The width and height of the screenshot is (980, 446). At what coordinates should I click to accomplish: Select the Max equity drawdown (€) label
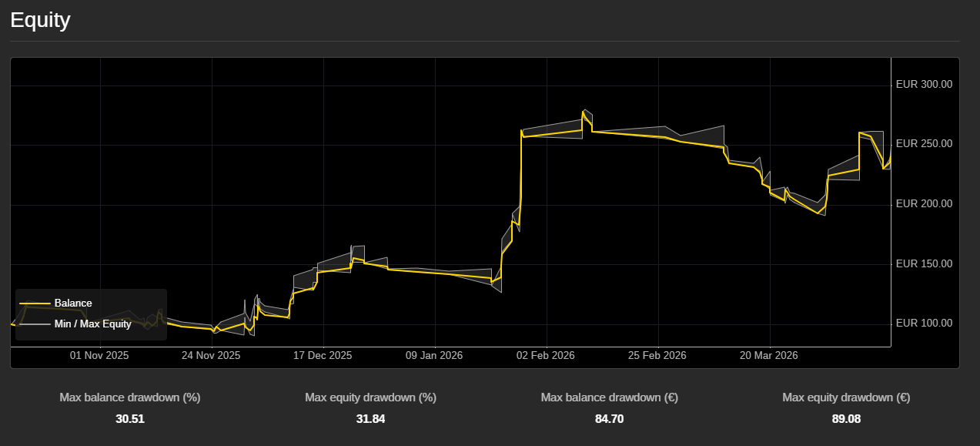click(x=846, y=397)
